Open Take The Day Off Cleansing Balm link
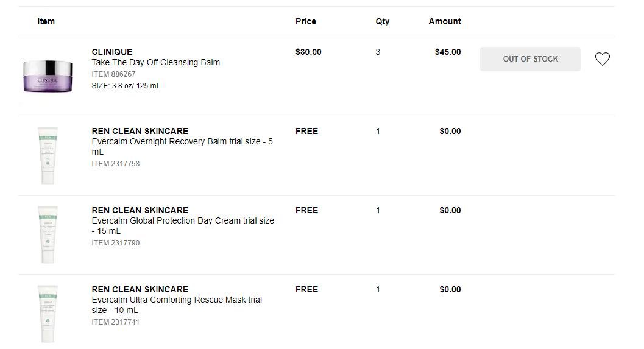 (156, 62)
